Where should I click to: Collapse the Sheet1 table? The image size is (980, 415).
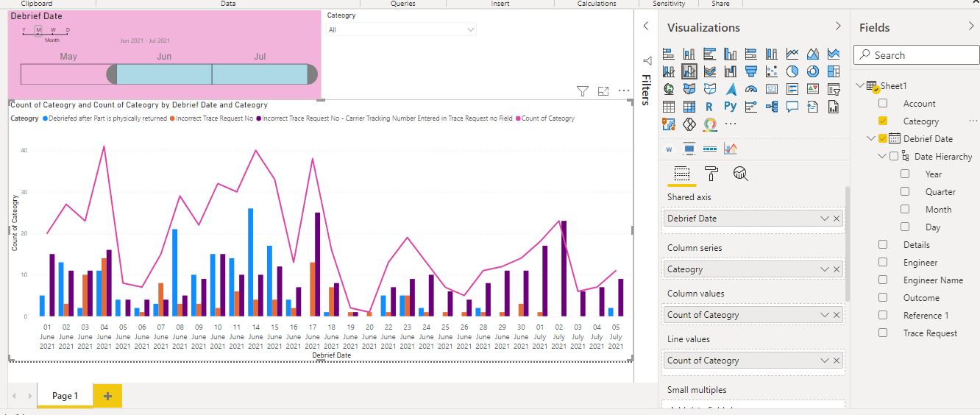(x=861, y=86)
